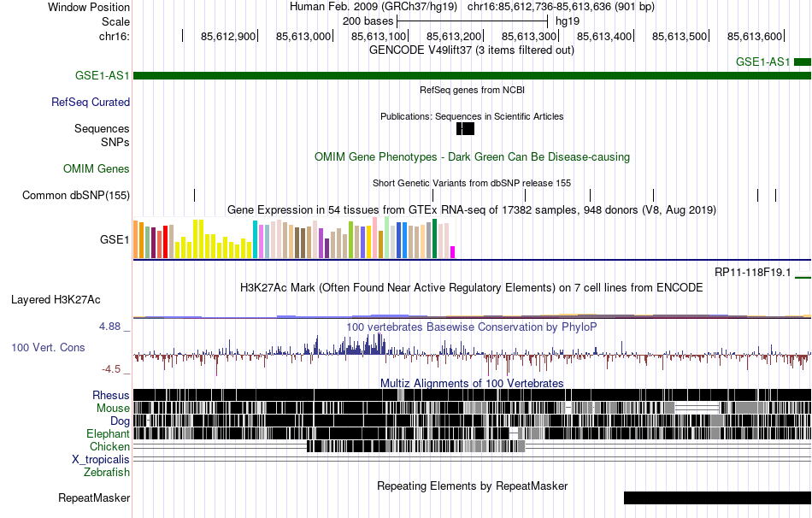
Task: Click the X_tropicalis alignment row label
Action: pos(101,460)
